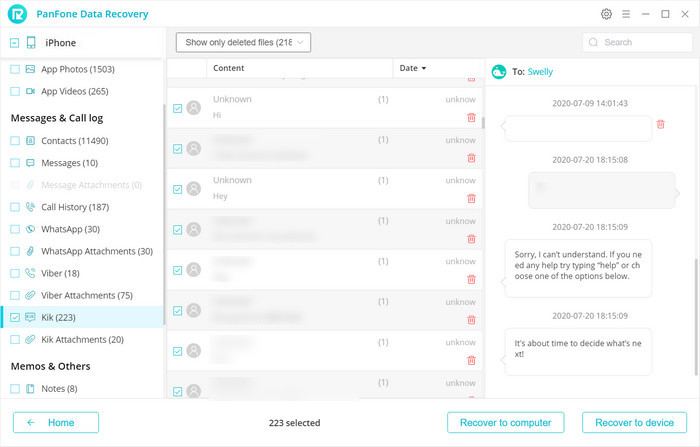
Task: Open the settings gear icon
Action: pos(606,14)
